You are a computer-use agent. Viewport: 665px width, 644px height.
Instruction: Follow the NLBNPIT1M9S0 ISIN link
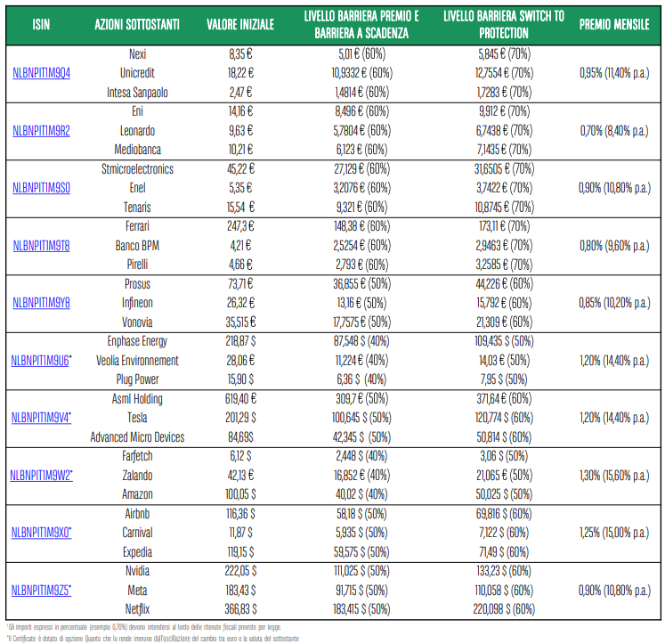tap(41, 188)
